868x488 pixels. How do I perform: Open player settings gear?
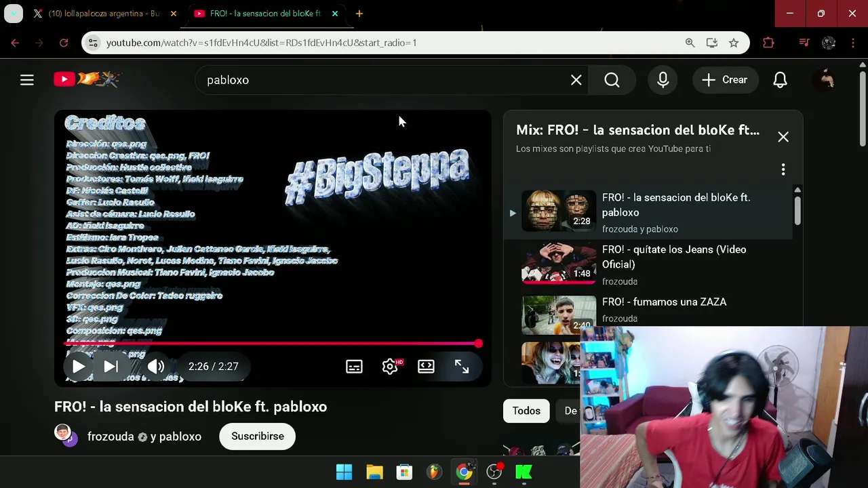point(390,367)
